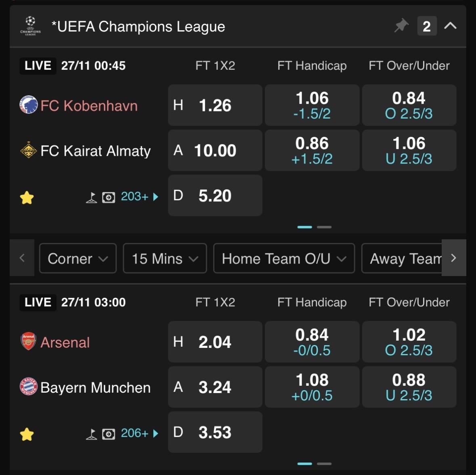This screenshot has width=476, height=475.
Task: Select Arsenal home win odds 2.04
Action: point(215,342)
